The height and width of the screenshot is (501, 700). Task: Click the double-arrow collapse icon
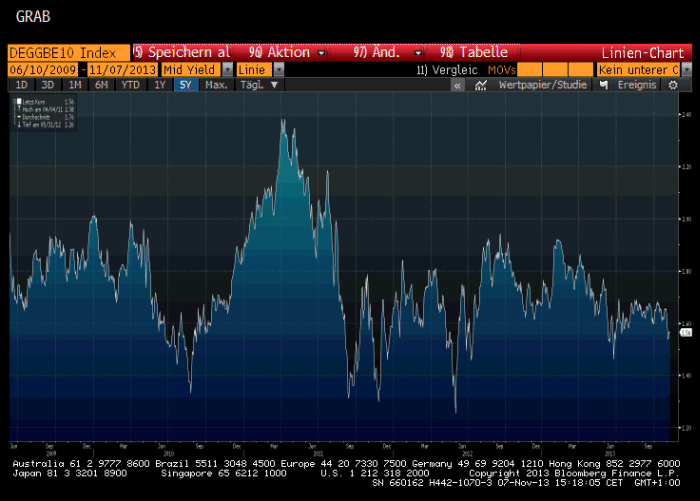point(457,86)
